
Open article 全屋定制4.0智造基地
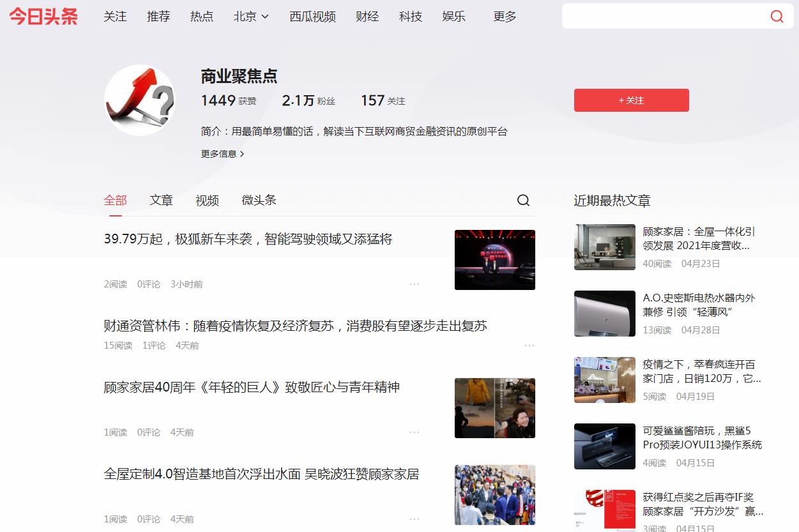(262, 475)
